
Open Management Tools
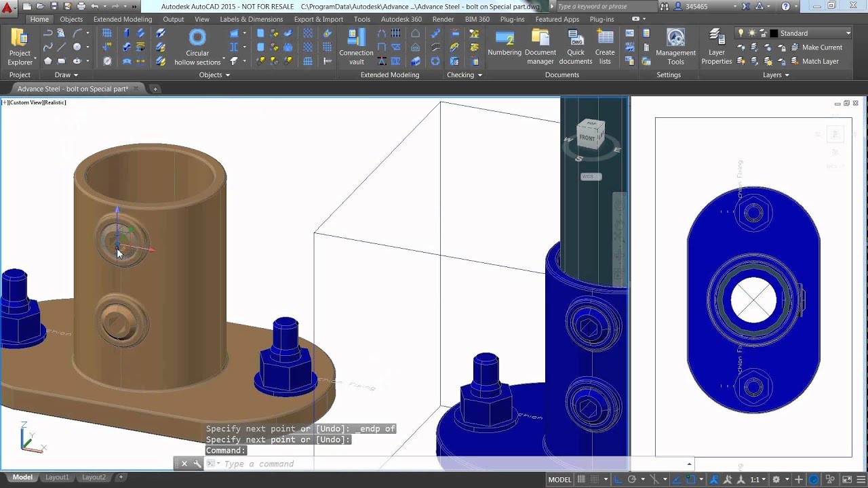point(675,47)
